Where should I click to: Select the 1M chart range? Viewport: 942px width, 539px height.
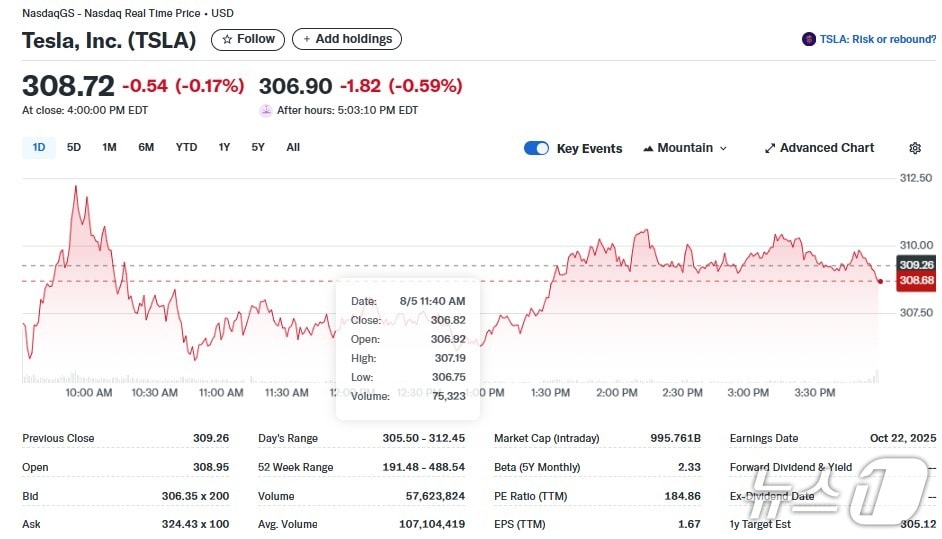[109, 147]
